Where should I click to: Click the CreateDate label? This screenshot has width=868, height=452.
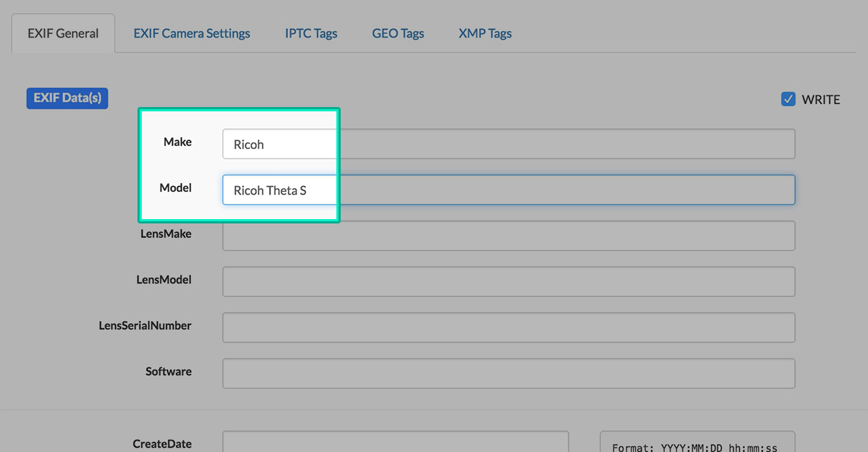(162, 443)
